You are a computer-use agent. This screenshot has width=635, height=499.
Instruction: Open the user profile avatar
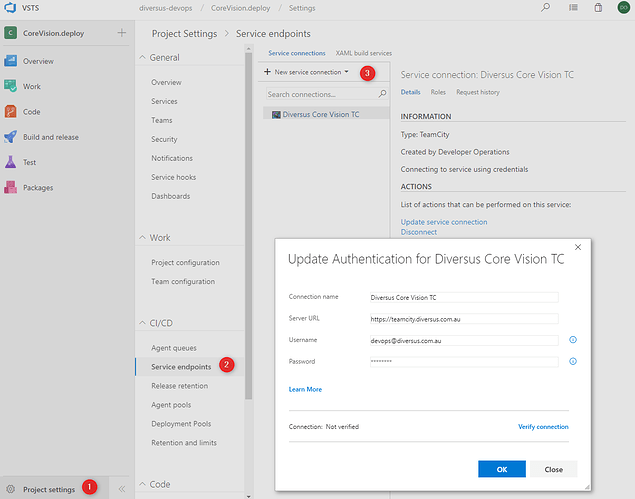[x=624, y=7]
